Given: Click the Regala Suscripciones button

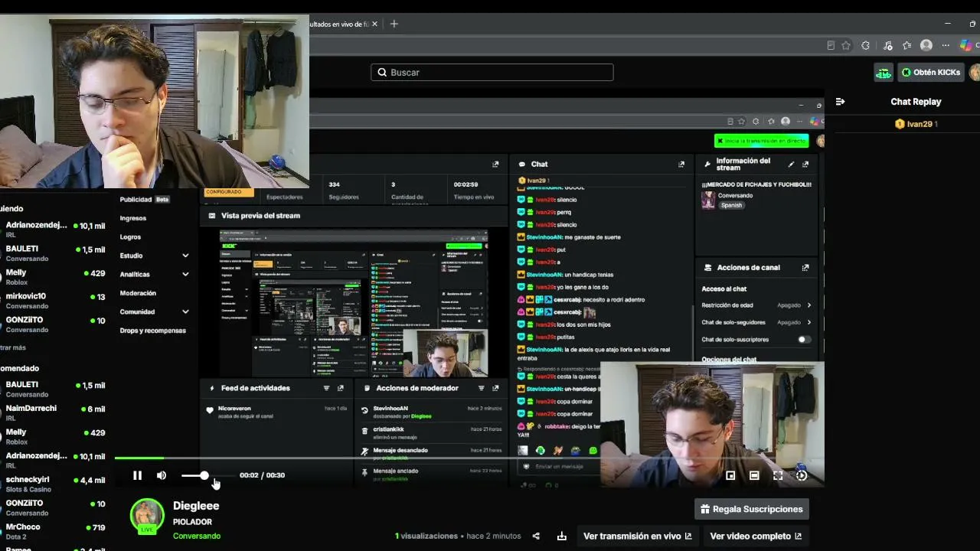Looking at the screenshot, I should (x=752, y=509).
